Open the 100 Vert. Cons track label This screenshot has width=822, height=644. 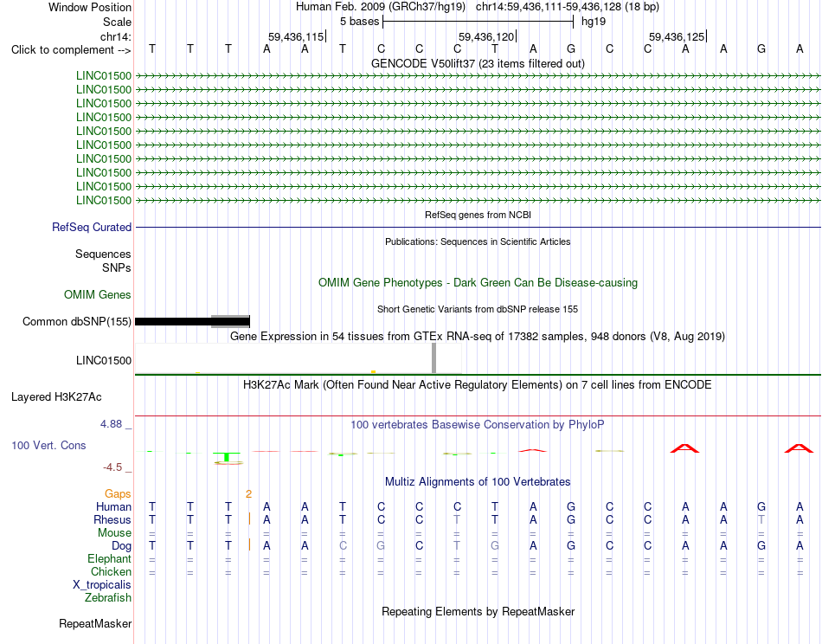(48, 445)
